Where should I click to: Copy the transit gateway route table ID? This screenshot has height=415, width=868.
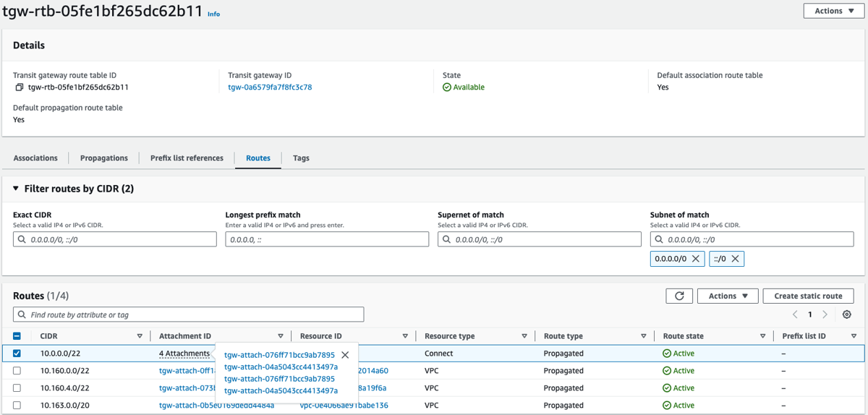point(19,87)
